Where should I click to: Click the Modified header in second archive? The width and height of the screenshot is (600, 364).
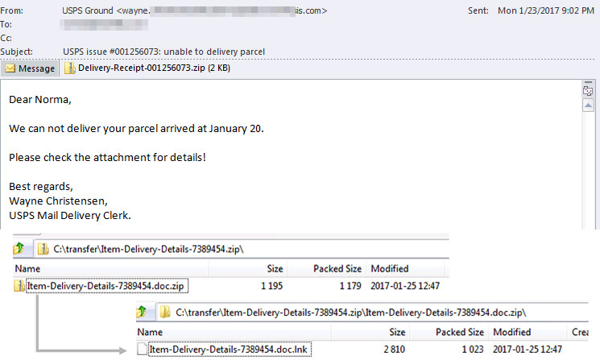[x=527, y=332]
